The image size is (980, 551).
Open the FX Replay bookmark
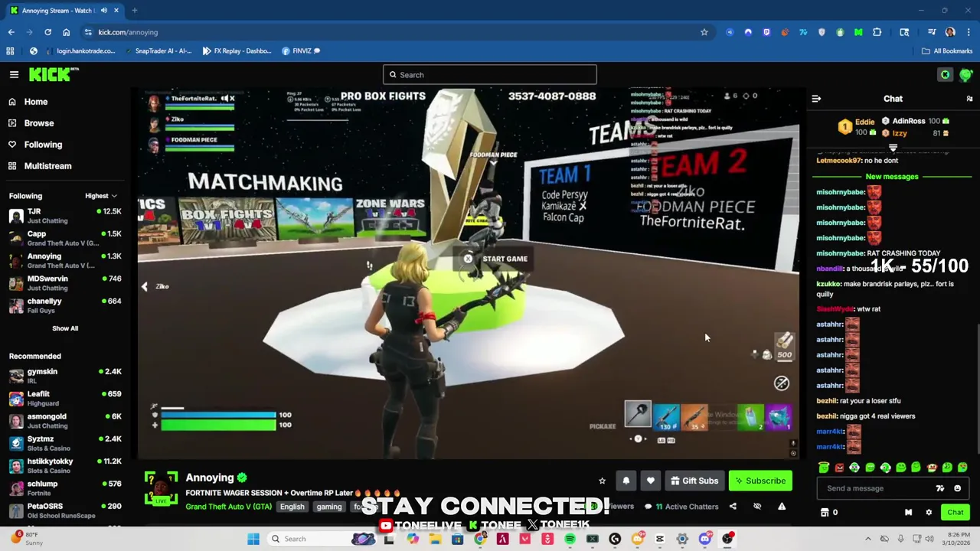click(x=237, y=51)
